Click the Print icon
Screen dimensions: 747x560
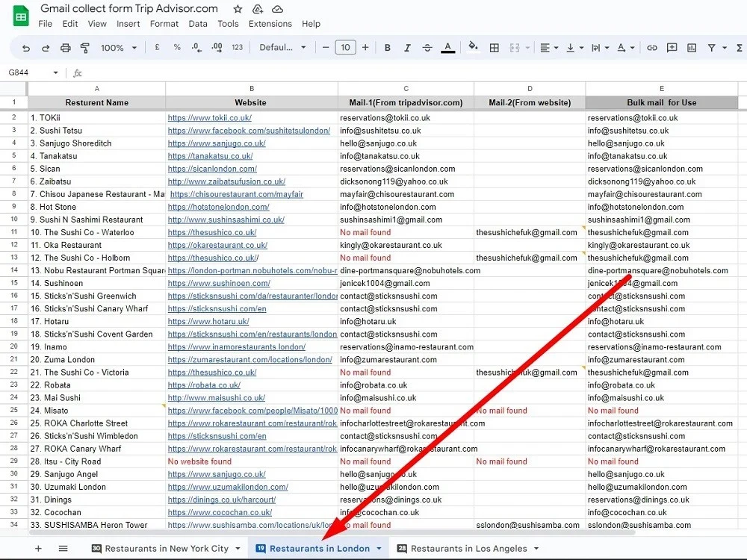[x=64, y=46]
